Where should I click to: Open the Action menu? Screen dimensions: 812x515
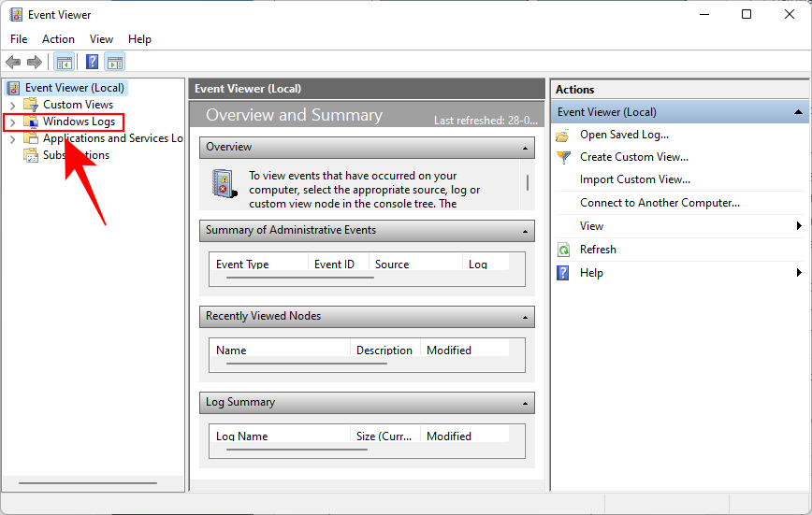(58, 39)
